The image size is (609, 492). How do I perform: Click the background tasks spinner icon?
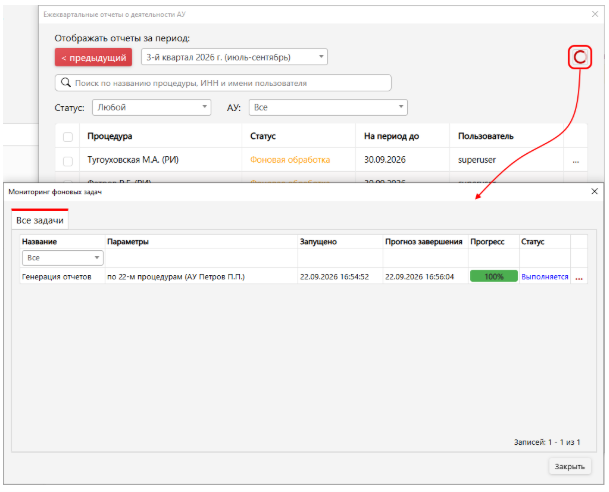point(579,57)
